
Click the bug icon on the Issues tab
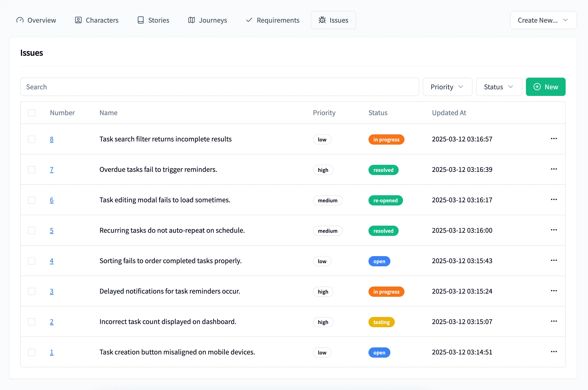click(x=322, y=20)
